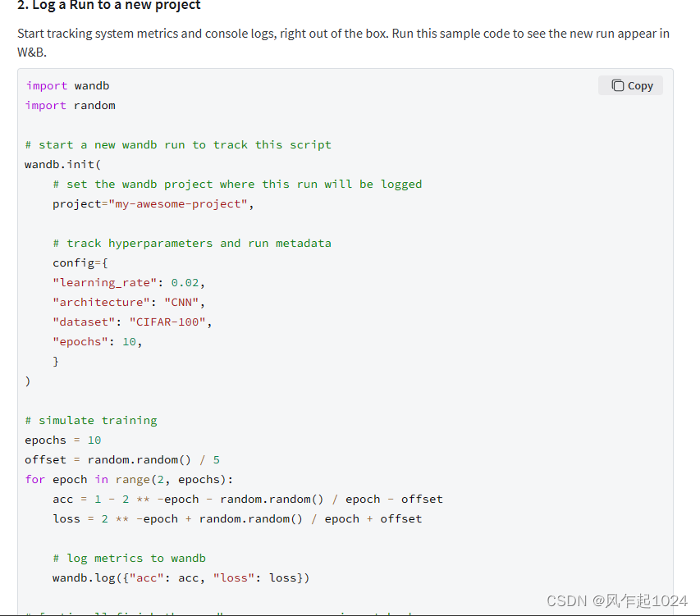700x616 pixels.
Task: Click the "offset = random.random() / 5" line
Action: tap(122, 459)
